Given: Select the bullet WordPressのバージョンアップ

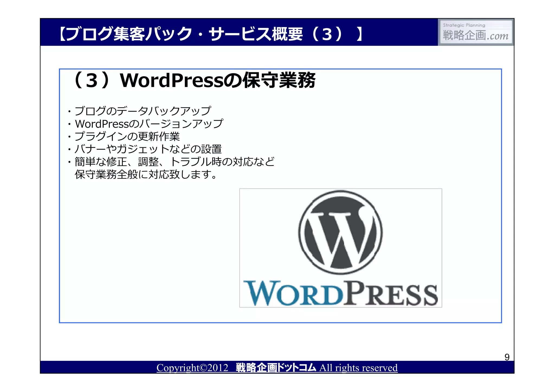Looking at the screenshot, I should [x=146, y=124].
